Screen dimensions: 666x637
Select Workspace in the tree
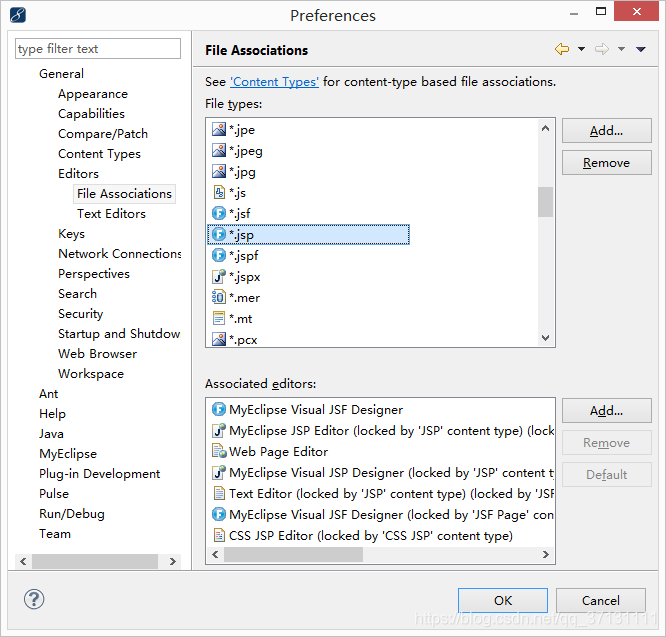(91, 374)
